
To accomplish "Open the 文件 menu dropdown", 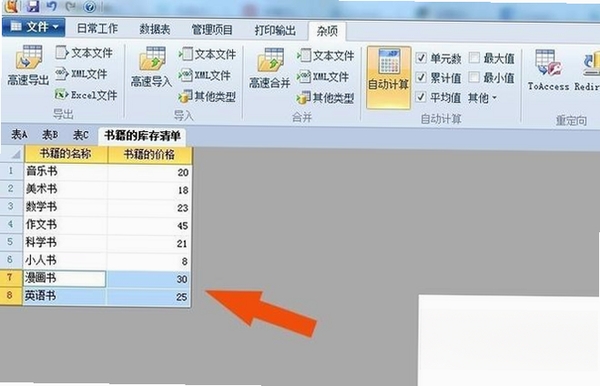I will coord(34,27).
